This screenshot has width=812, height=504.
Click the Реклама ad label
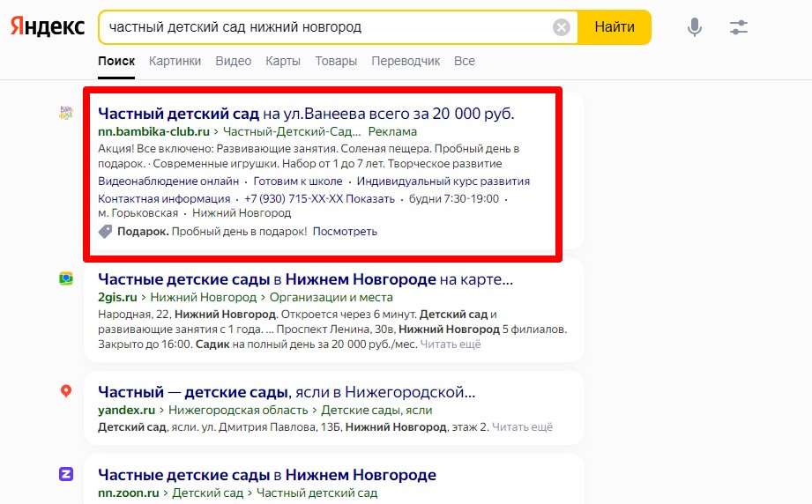pos(392,131)
